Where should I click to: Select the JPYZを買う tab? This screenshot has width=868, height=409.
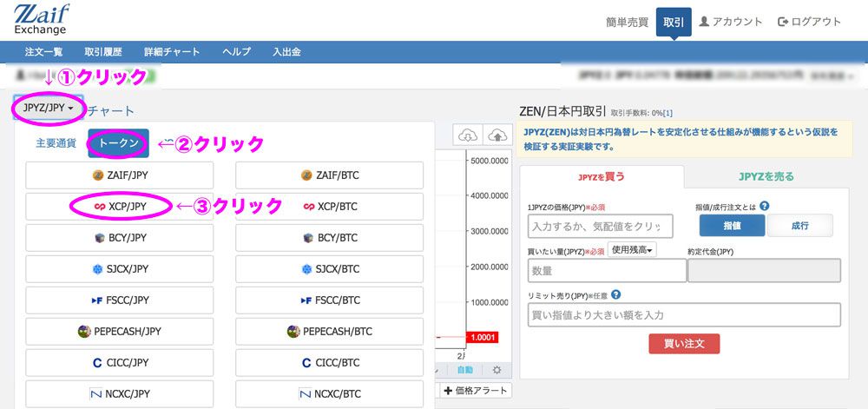coord(602,176)
